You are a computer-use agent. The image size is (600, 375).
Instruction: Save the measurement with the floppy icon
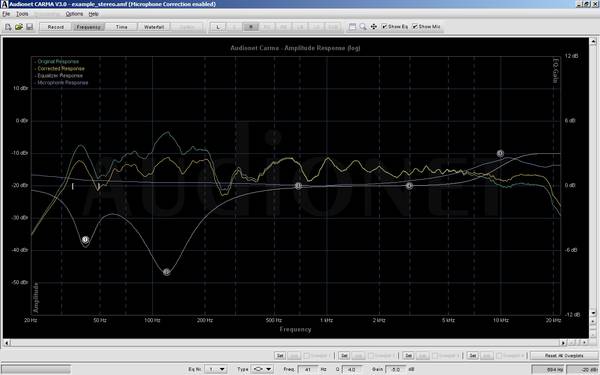tap(29, 27)
